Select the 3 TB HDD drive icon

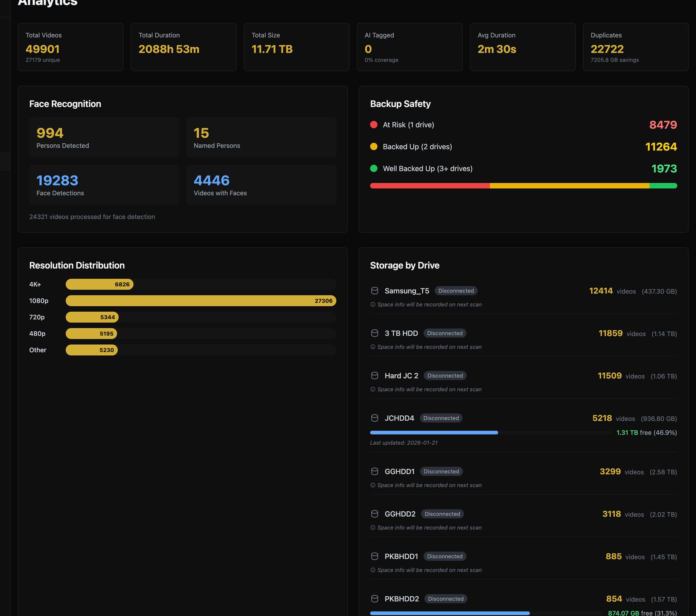coord(374,333)
